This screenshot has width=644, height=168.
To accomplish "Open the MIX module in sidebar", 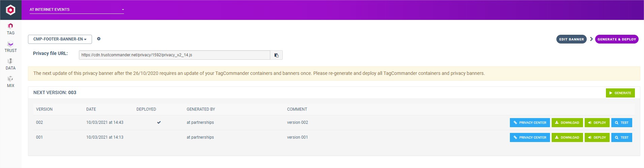I will point(10,82).
